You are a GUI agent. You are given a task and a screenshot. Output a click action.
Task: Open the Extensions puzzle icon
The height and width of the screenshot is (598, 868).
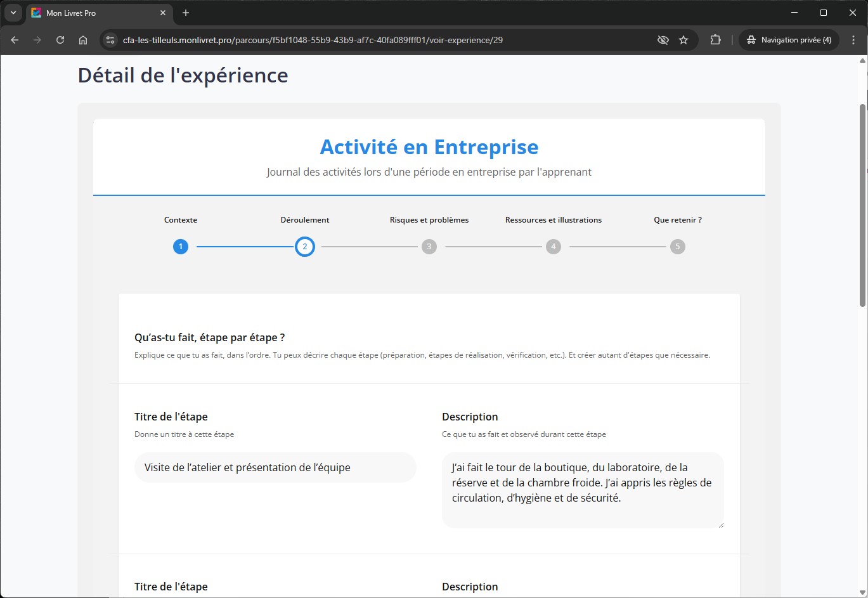[x=715, y=40]
